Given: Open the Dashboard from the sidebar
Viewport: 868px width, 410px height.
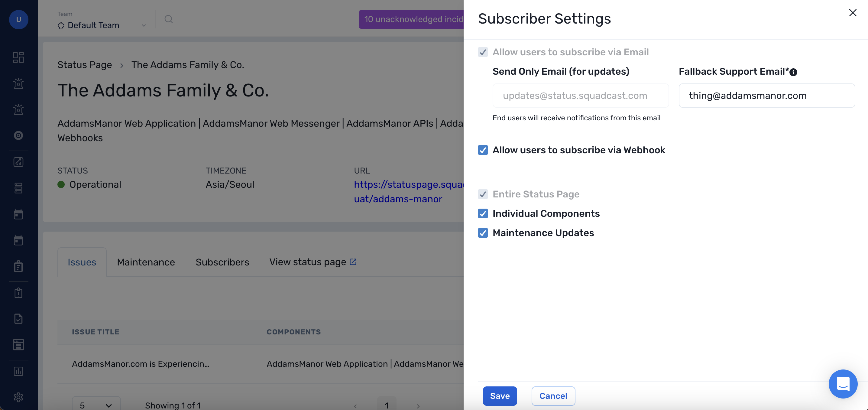Looking at the screenshot, I should pyautogui.click(x=18, y=57).
